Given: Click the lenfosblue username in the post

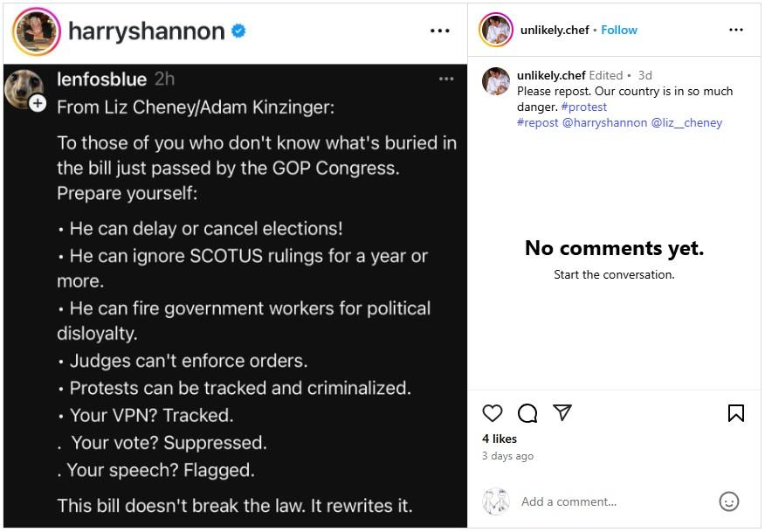Looking at the screenshot, I should click(101, 79).
